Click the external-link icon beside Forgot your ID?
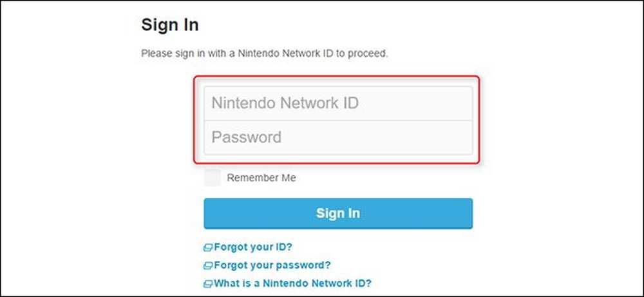 208,247
